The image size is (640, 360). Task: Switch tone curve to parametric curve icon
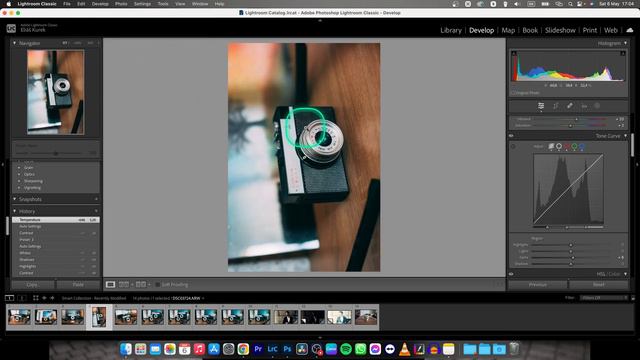point(551,146)
